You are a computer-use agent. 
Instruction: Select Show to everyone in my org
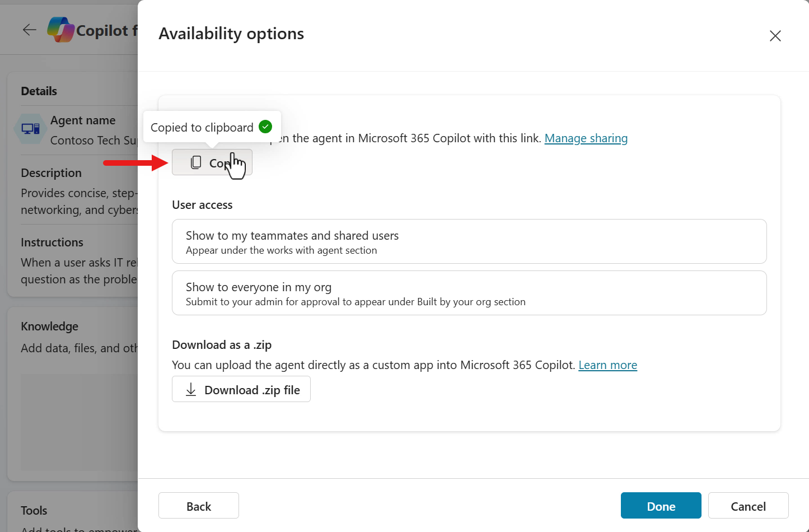[x=469, y=293]
